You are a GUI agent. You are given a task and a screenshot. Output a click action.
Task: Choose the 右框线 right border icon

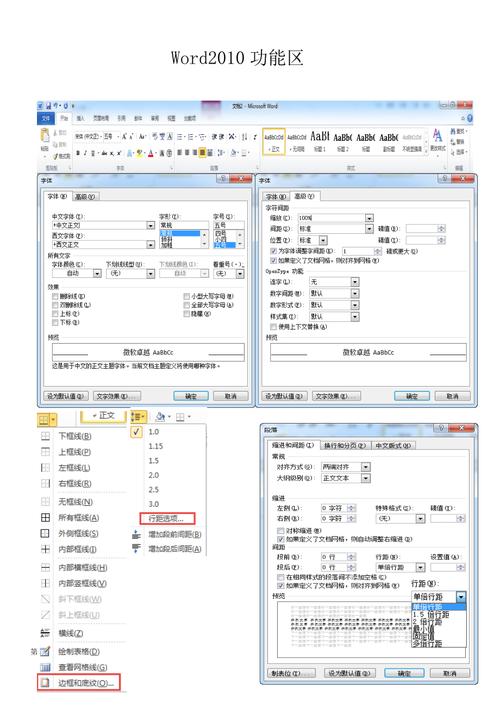(45, 483)
